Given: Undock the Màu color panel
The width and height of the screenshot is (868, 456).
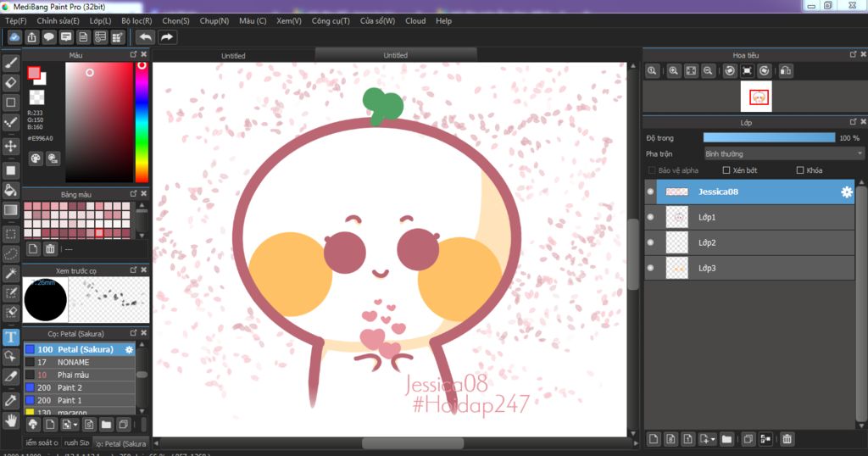Looking at the screenshot, I should [133, 54].
